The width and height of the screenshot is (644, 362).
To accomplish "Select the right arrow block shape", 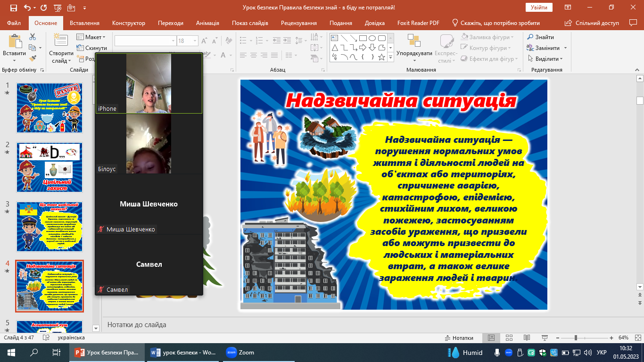I will tap(363, 48).
